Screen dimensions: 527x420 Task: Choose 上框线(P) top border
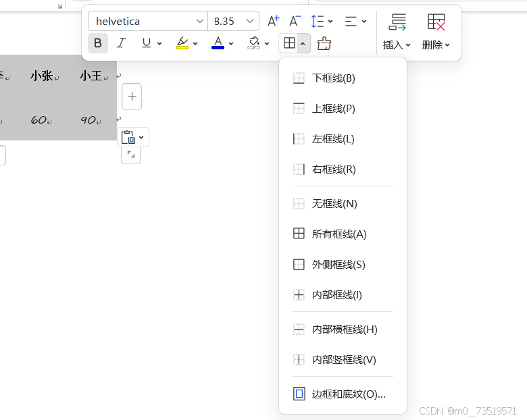coord(343,109)
